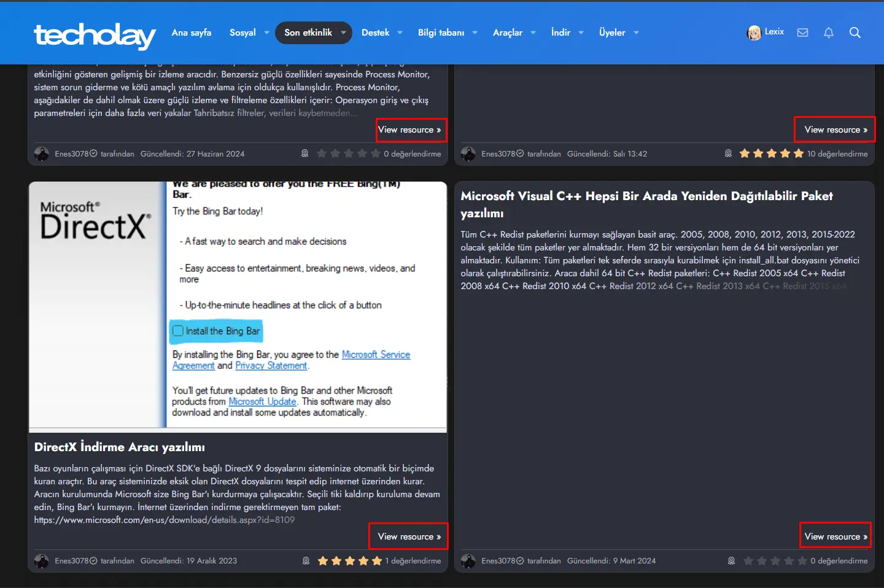884x588 pixels.
Task: Open the Bilgi tabanı menu item
Action: (x=441, y=33)
